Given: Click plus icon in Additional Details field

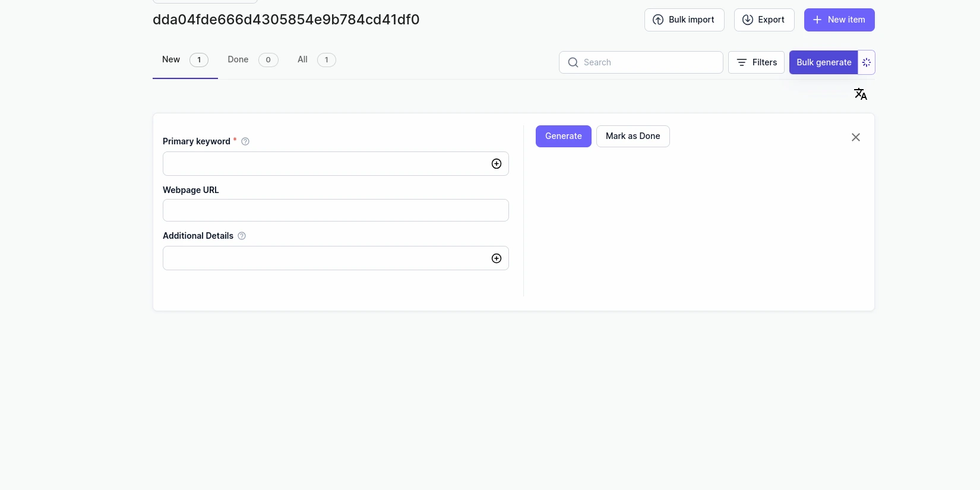Looking at the screenshot, I should (497, 258).
